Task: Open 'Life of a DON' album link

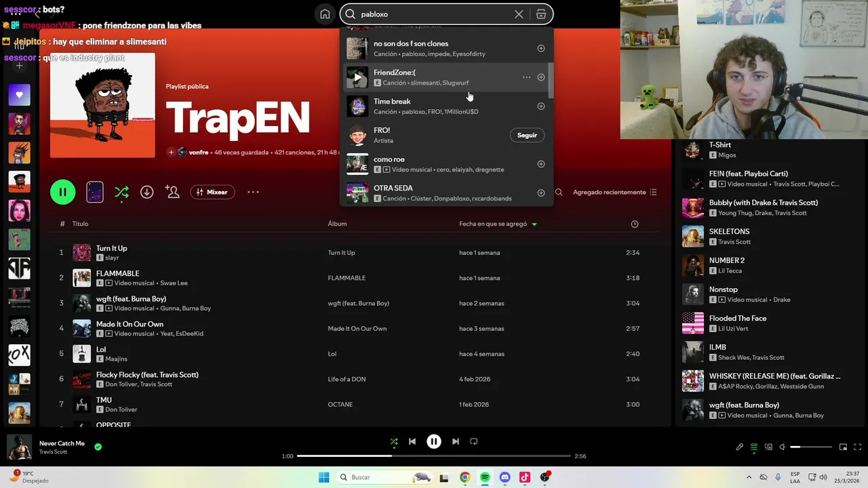Action: 347,380
